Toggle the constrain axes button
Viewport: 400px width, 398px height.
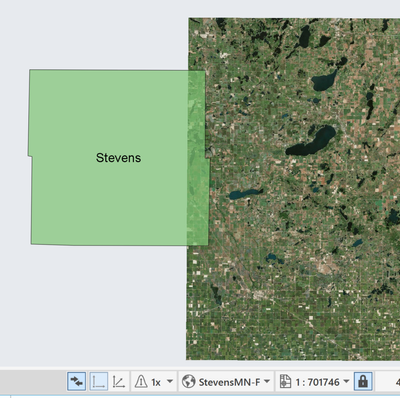(98, 381)
